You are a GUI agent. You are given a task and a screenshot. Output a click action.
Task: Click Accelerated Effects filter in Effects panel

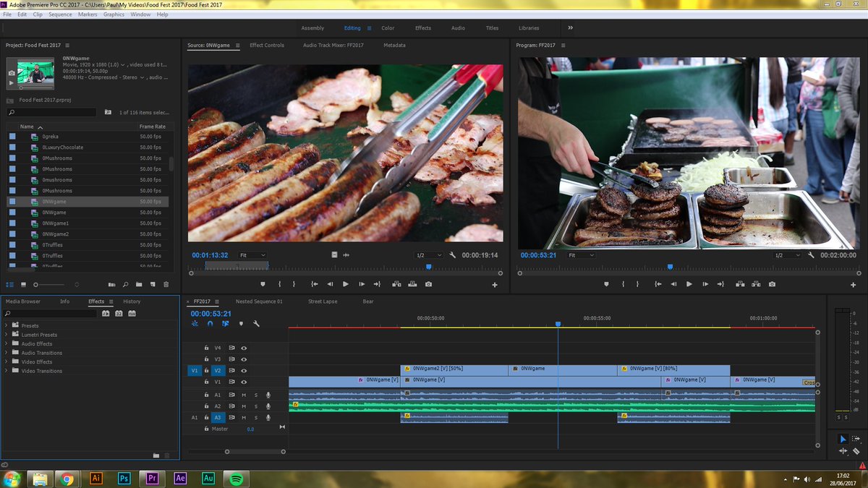pyautogui.click(x=106, y=314)
